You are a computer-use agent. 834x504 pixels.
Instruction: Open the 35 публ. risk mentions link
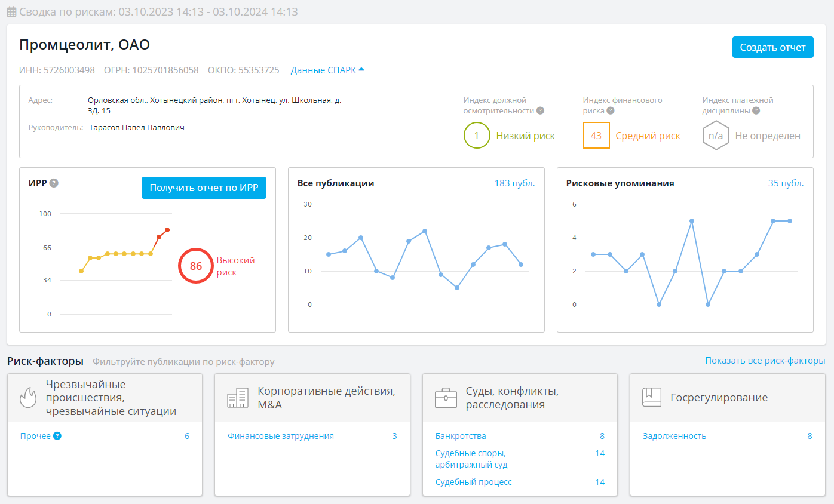click(786, 183)
